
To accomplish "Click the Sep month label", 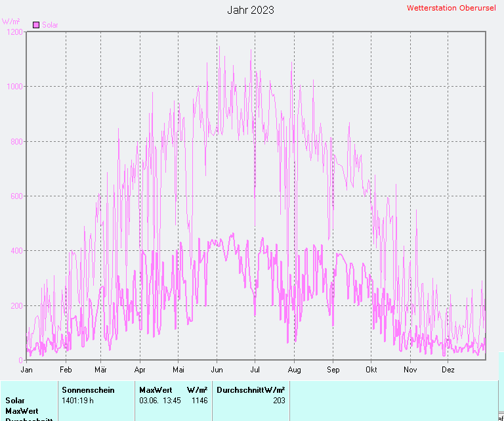I will [333, 370].
